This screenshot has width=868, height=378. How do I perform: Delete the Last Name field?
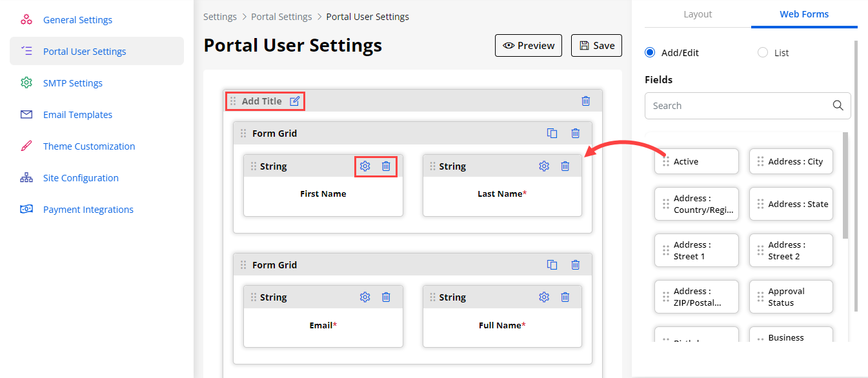coord(565,166)
